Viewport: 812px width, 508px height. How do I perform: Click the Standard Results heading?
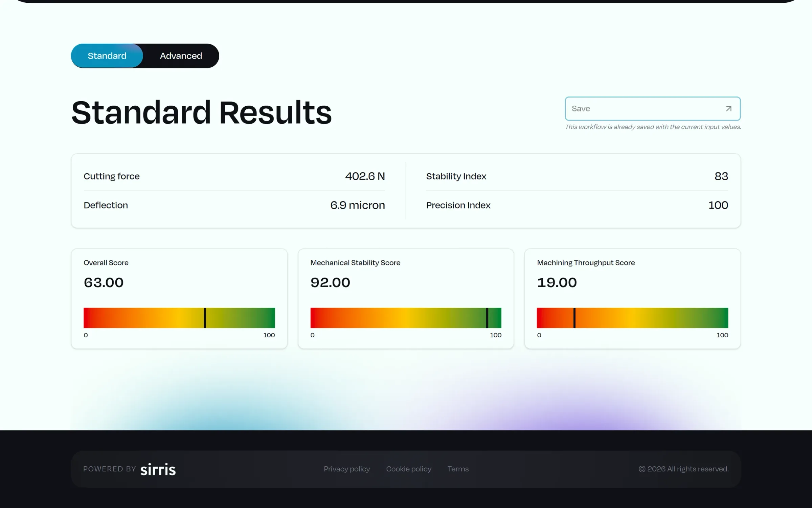coord(202,112)
